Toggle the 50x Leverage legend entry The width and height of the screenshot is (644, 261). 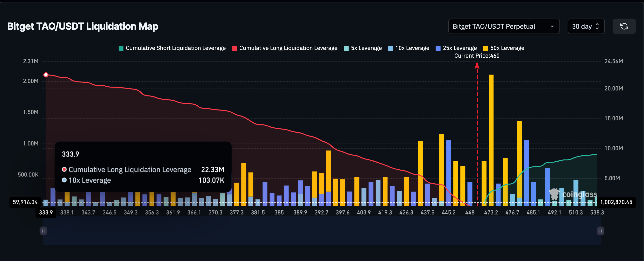click(503, 48)
